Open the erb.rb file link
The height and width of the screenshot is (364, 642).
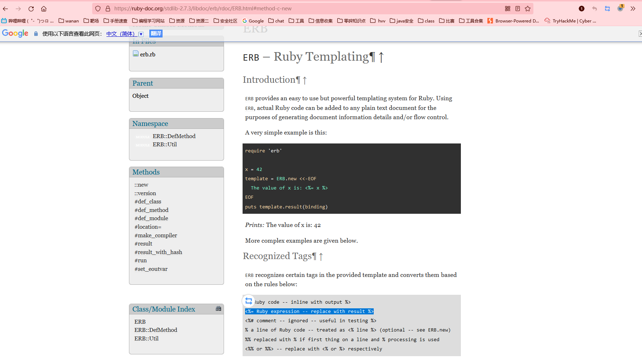tap(148, 54)
